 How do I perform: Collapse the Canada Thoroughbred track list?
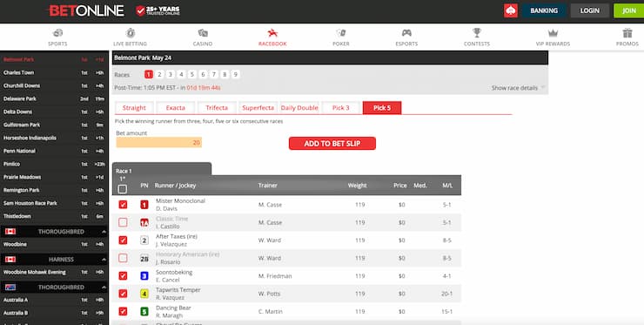[x=104, y=232]
